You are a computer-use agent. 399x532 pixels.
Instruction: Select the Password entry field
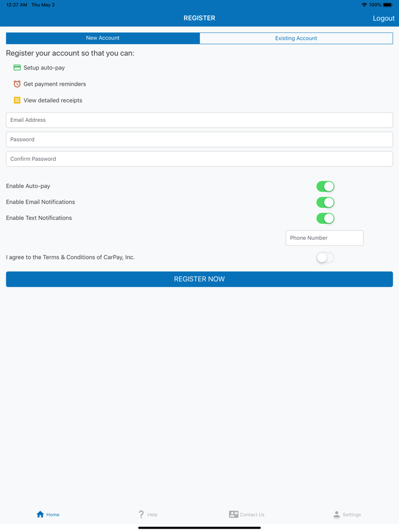tap(199, 139)
